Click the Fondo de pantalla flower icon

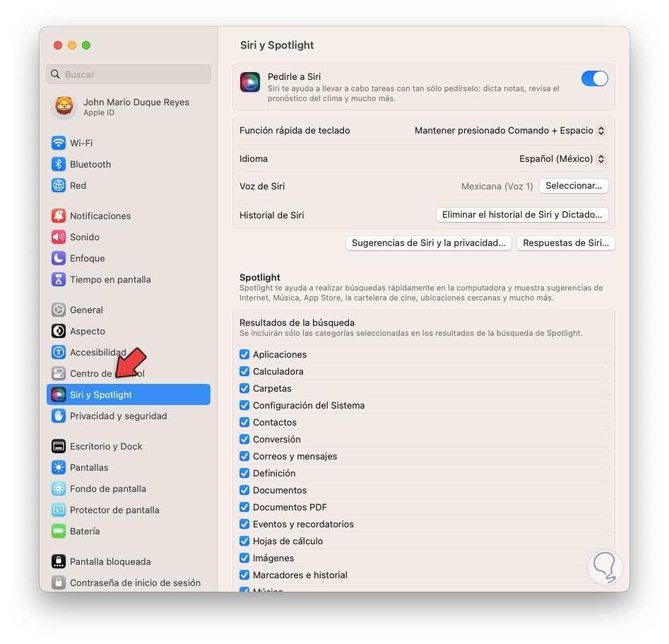click(59, 488)
